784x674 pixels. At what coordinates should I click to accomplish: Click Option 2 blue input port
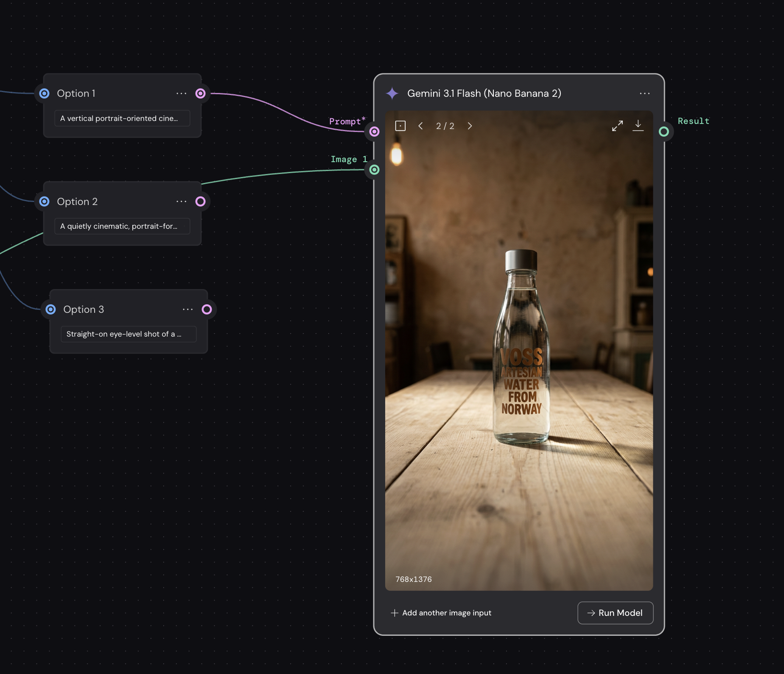[x=45, y=202]
